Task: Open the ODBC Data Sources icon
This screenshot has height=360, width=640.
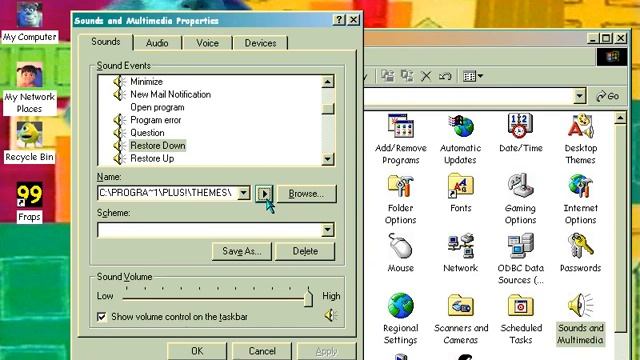Action: (520, 246)
